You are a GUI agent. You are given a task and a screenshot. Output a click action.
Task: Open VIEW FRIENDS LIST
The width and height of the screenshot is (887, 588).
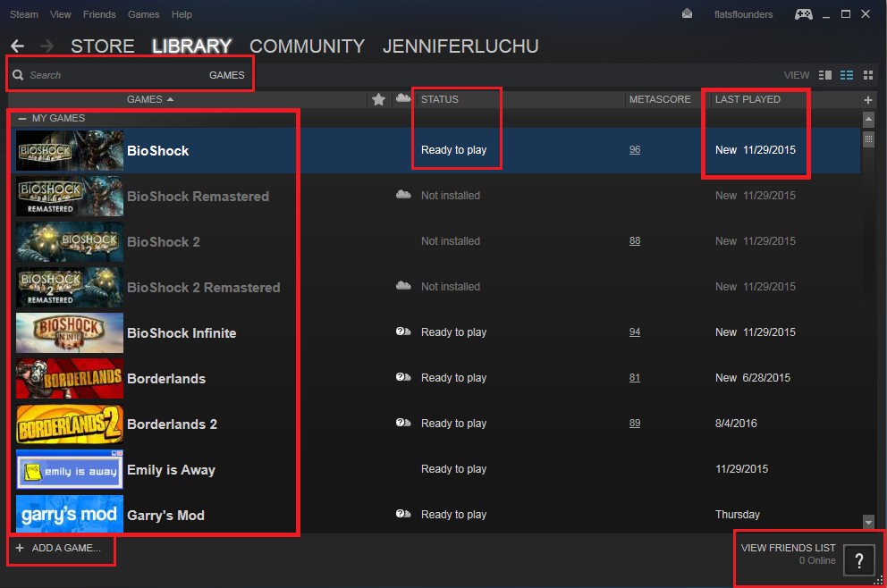[x=788, y=548]
